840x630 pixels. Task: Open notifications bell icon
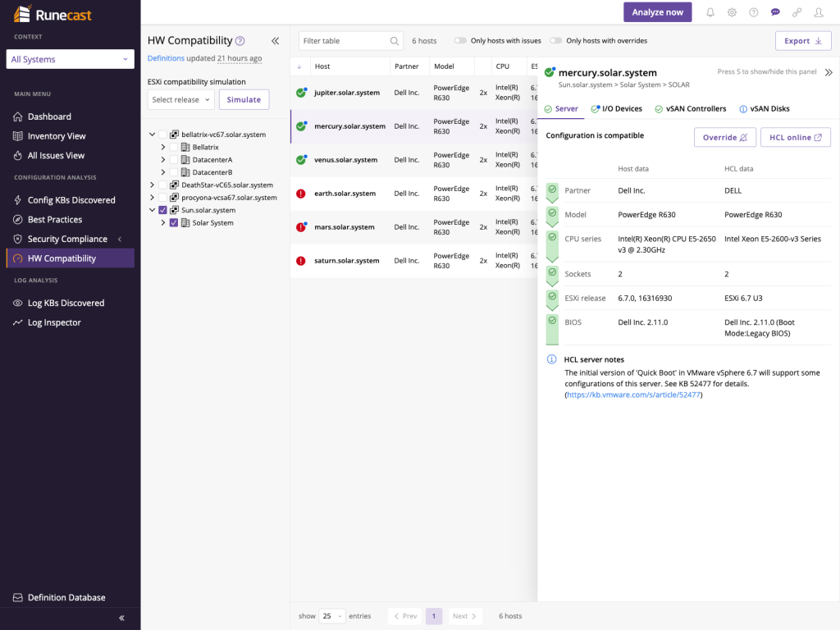click(710, 12)
